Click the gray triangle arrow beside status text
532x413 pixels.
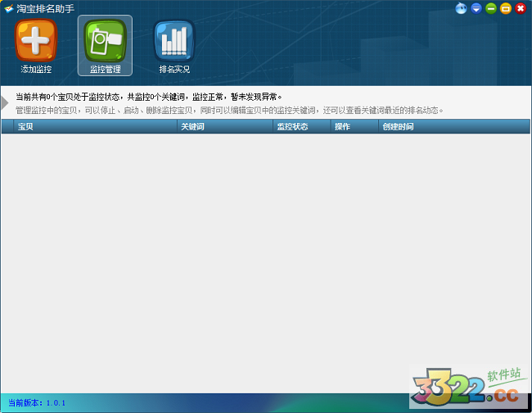(x=4, y=103)
